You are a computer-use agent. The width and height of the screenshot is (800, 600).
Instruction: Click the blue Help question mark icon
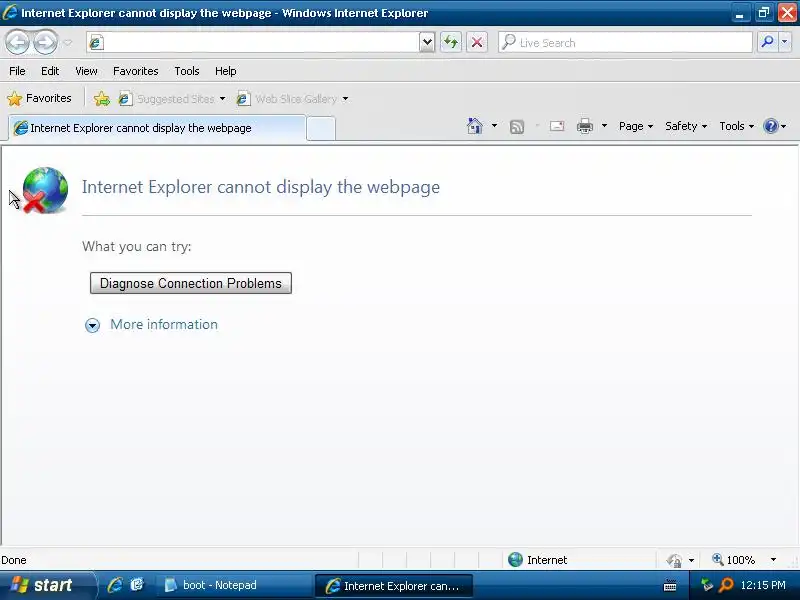click(x=770, y=126)
